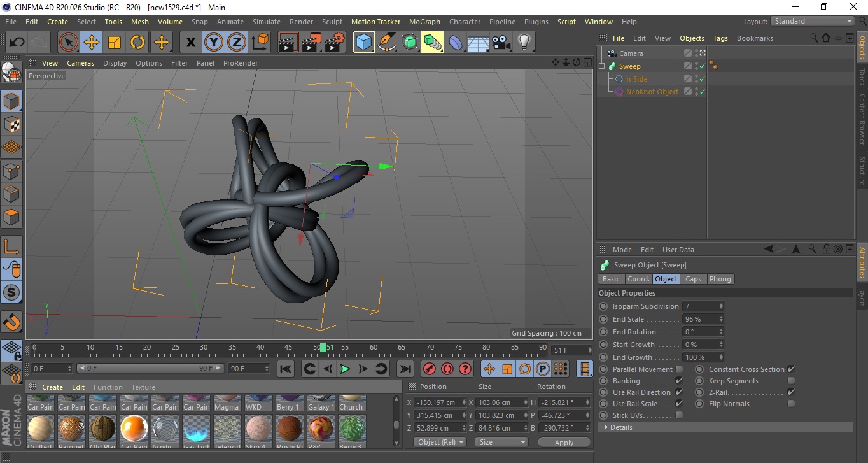Open the MoGraph menu
The height and width of the screenshot is (463, 868).
pyautogui.click(x=424, y=22)
